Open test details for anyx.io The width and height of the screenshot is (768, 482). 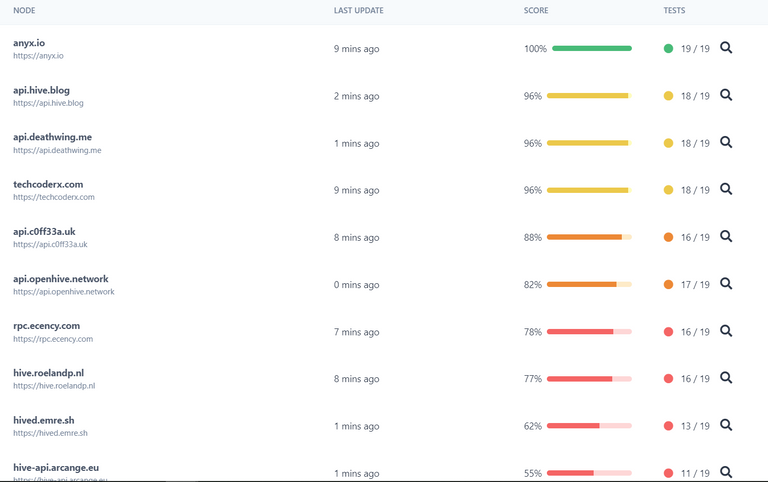pyautogui.click(x=726, y=48)
